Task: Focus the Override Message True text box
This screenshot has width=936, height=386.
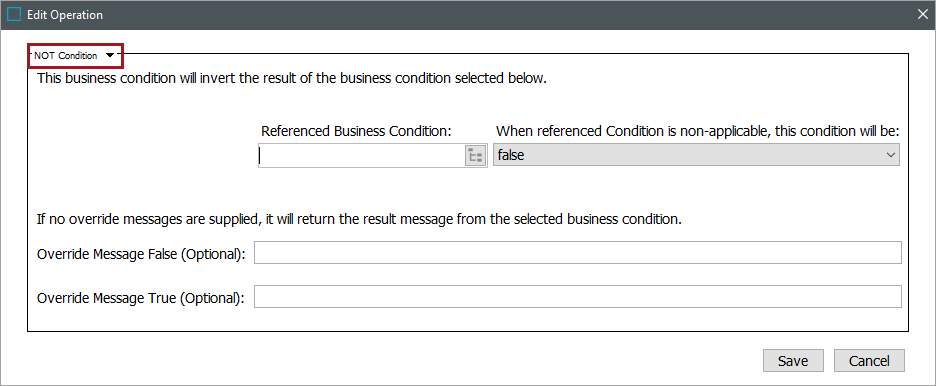Action: point(577,297)
